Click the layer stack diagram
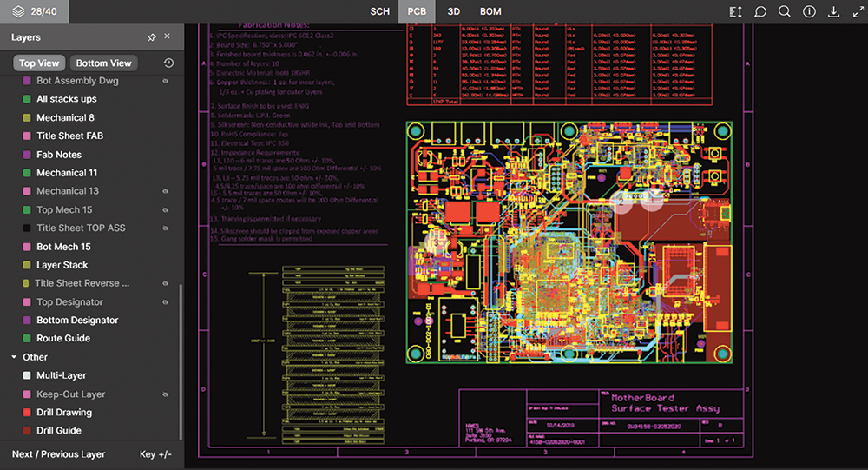 coord(332,354)
